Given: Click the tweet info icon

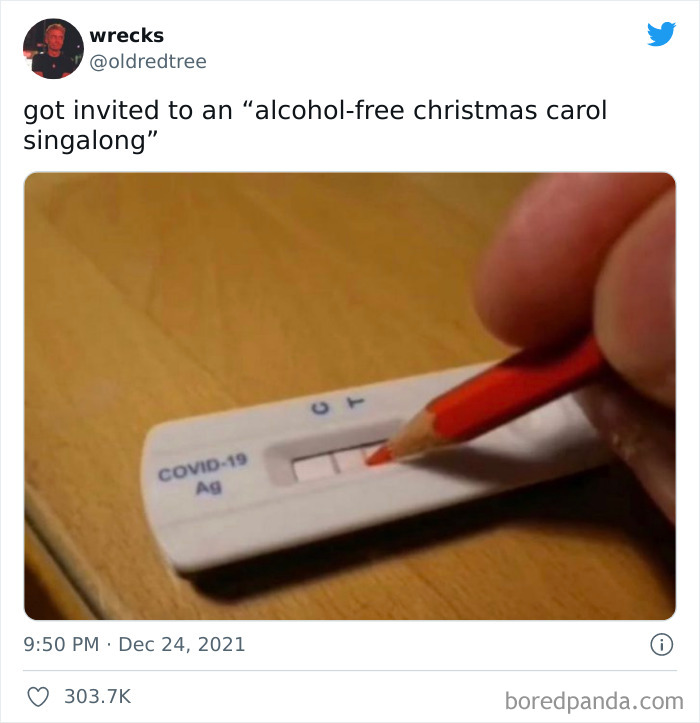Looking at the screenshot, I should coord(662,644).
